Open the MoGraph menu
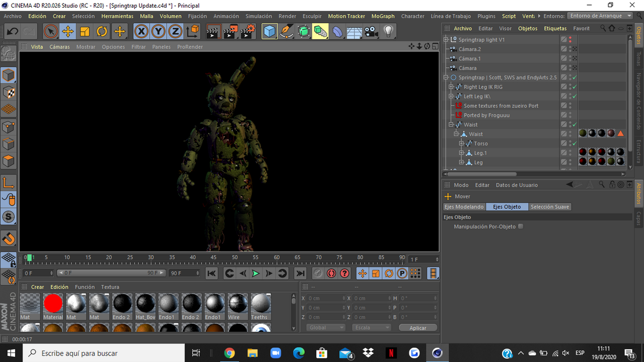Viewport: 644px width, 362px height. pos(383,16)
